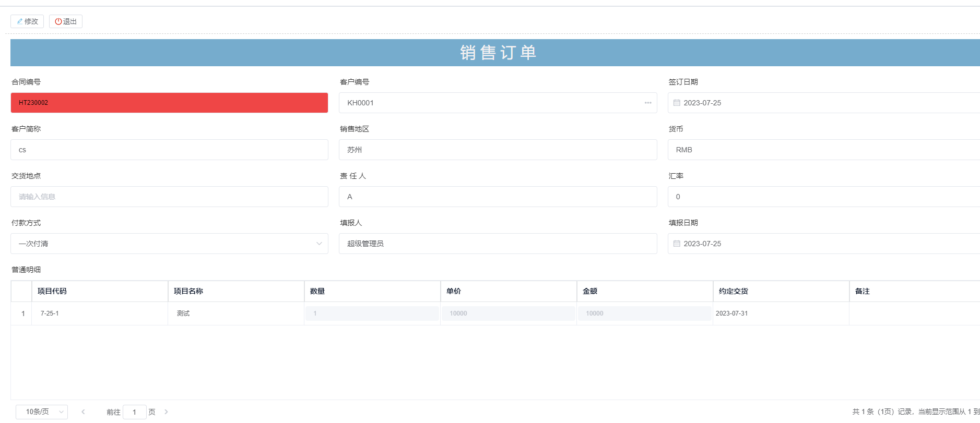
Task: Click the 货币 field showing RMB
Action: click(x=823, y=150)
